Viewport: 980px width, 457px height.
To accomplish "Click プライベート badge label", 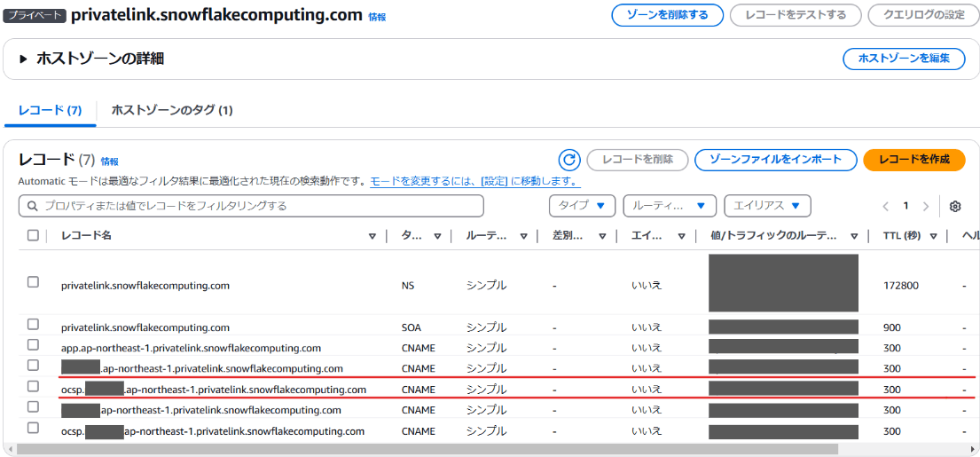I will (35, 16).
